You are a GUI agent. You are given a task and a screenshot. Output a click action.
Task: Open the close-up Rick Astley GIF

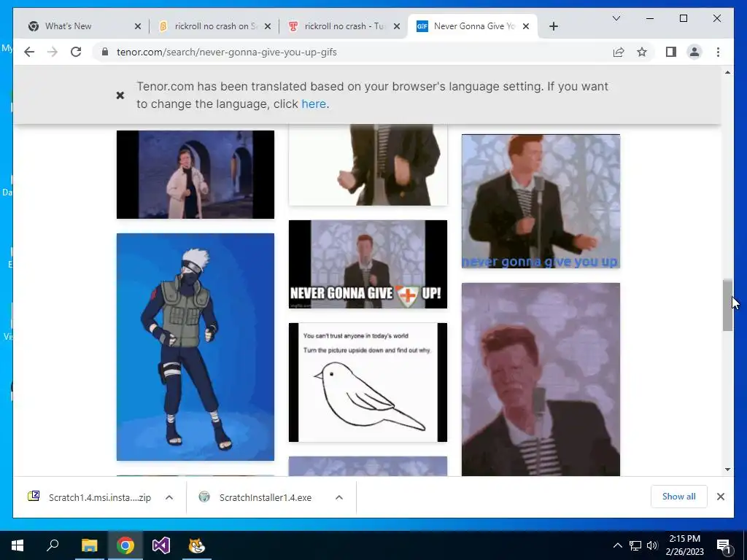coord(541,379)
